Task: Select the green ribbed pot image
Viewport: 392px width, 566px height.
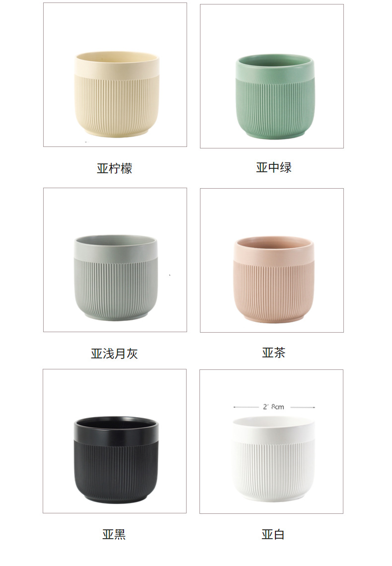Action: (x=272, y=76)
